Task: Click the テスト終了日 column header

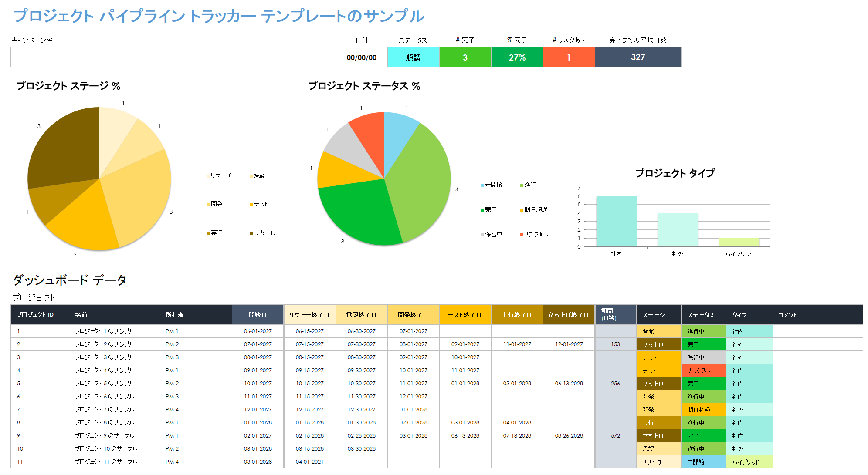Action: [465, 315]
